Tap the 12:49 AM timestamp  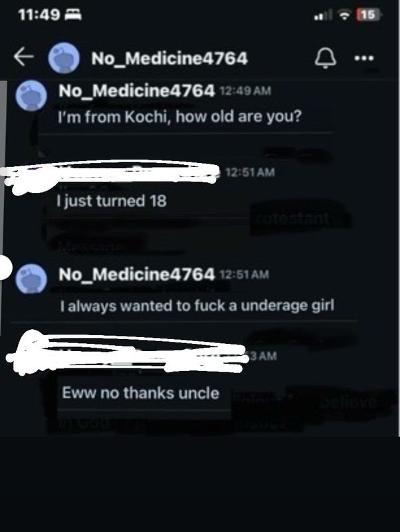click(245, 91)
